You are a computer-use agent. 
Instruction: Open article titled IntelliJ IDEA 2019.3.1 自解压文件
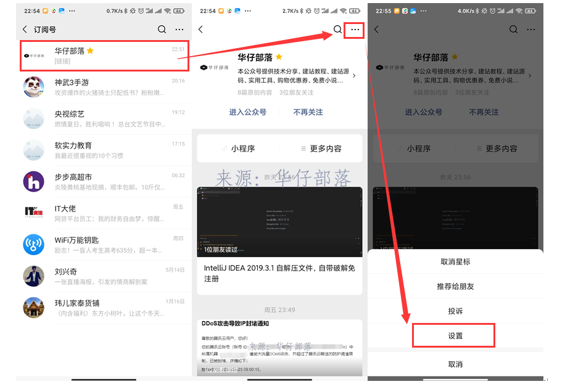point(279,273)
